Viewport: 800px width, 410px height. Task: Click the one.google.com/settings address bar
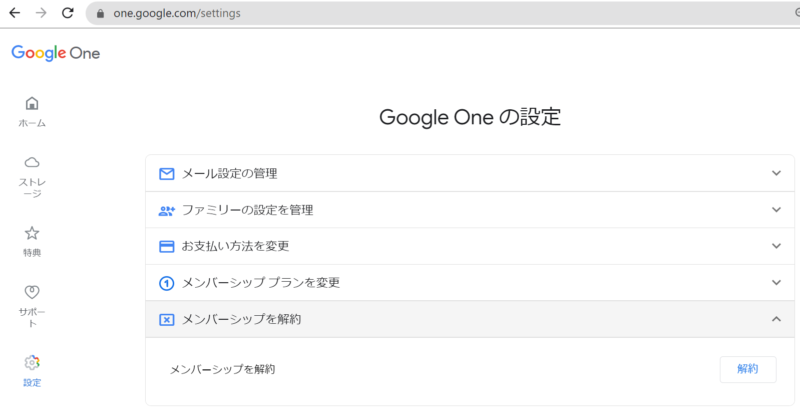pos(443,13)
